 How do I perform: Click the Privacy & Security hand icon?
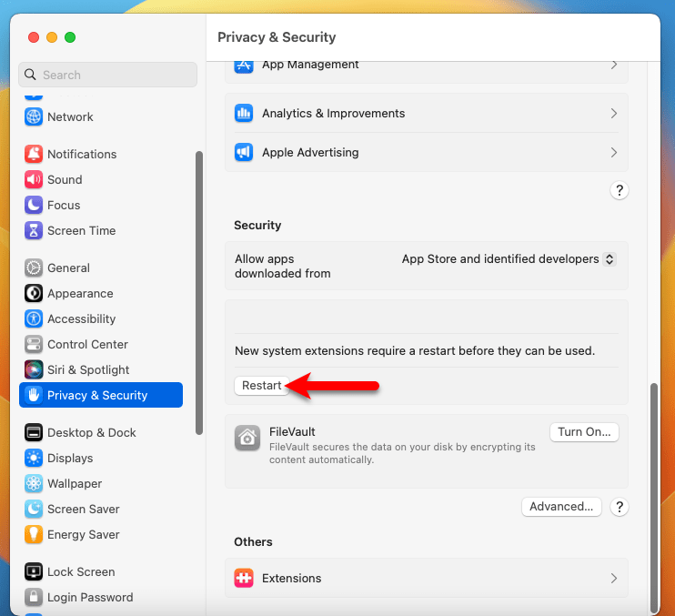(34, 395)
